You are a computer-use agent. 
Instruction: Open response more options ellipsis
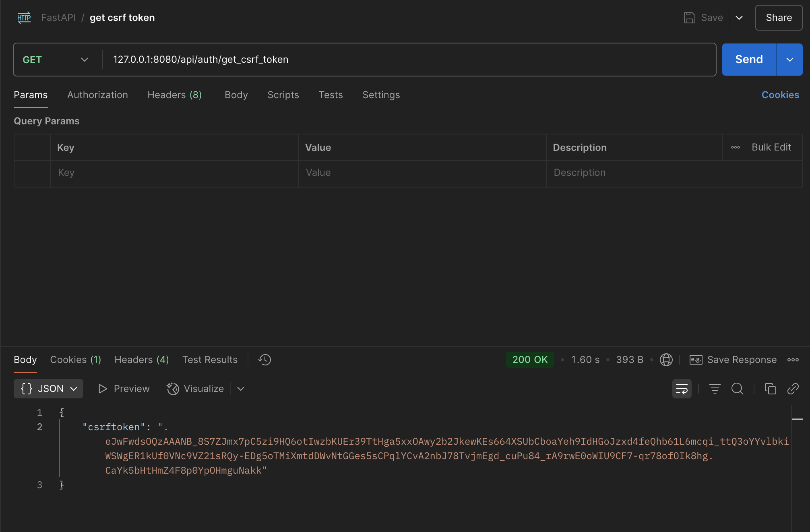[x=793, y=360]
